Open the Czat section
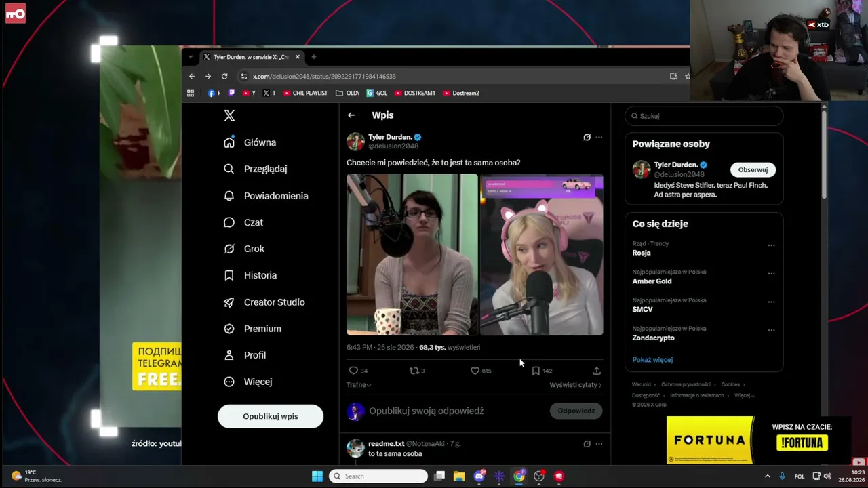868x488 pixels. [x=243, y=222]
